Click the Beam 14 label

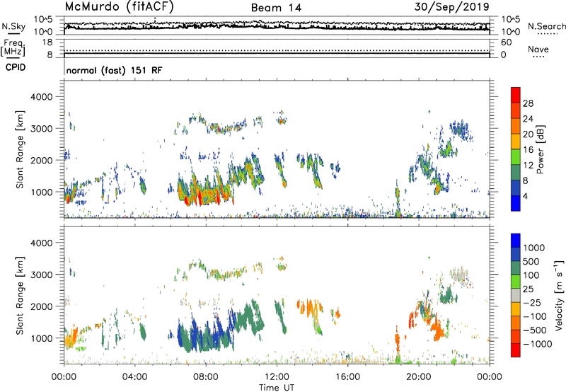pos(276,8)
